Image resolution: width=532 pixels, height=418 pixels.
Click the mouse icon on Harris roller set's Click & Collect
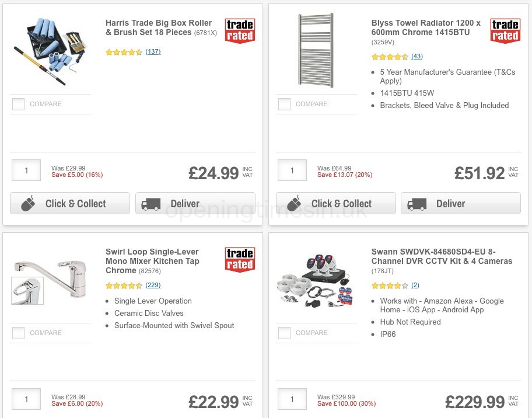click(x=27, y=203)
